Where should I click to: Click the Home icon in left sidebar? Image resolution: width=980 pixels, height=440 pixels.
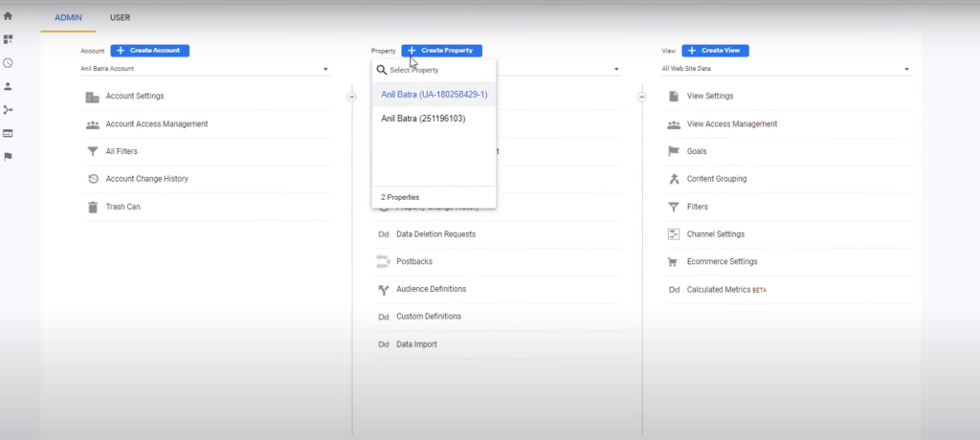(8, 16)
